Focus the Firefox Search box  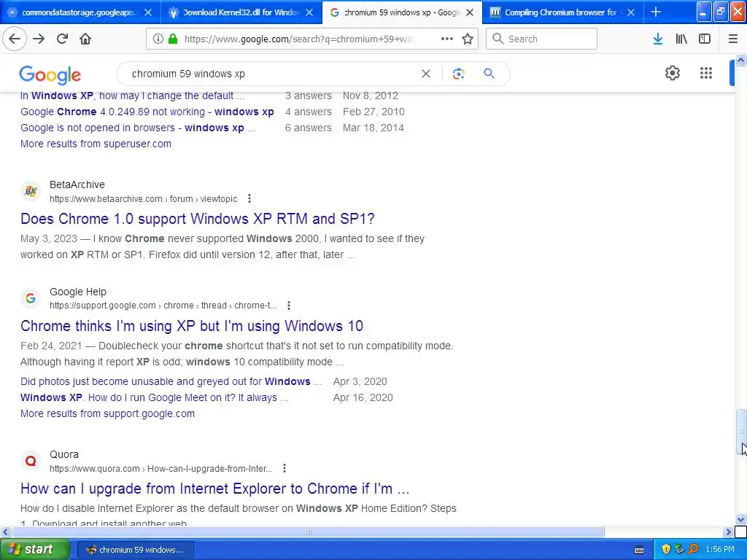541,39
